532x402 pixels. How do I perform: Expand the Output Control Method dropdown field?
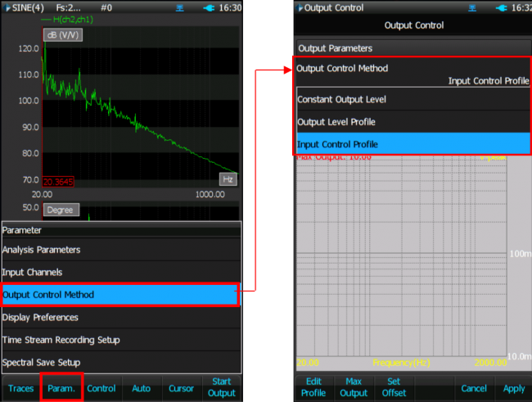[x=413, y=74]
